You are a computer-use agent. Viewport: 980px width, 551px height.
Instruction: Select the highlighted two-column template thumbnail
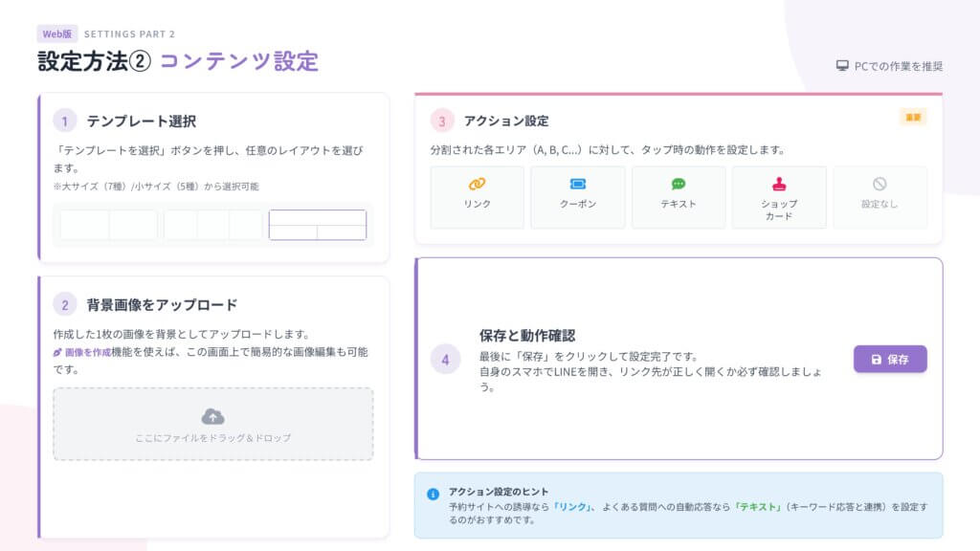pyautogui.click(x=319, y=225)
